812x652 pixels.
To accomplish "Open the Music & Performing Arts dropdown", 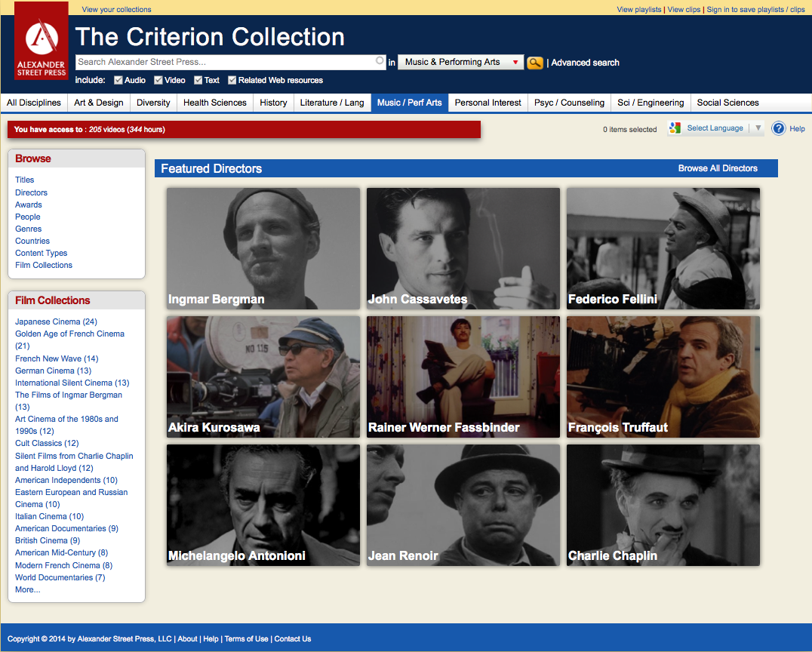I will 460,62.
